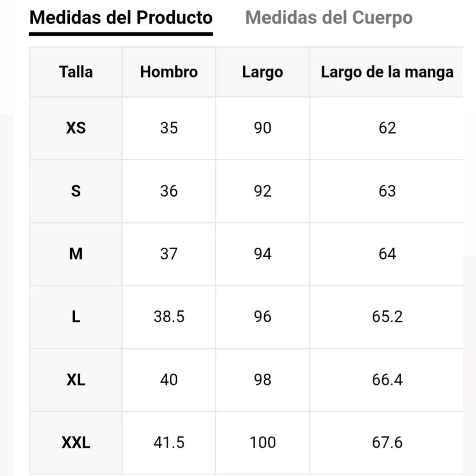Click the Largo column header

click(x=262, y=72)
